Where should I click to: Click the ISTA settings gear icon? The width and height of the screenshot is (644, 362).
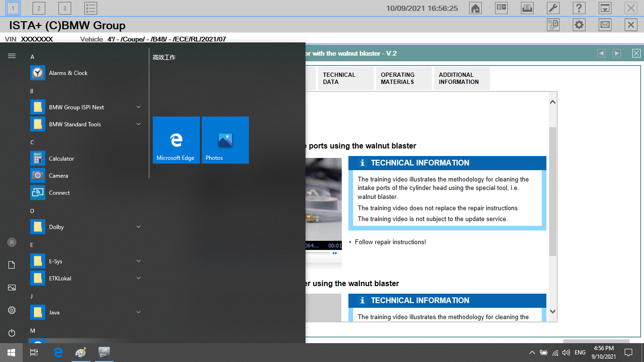pos(579,25)
